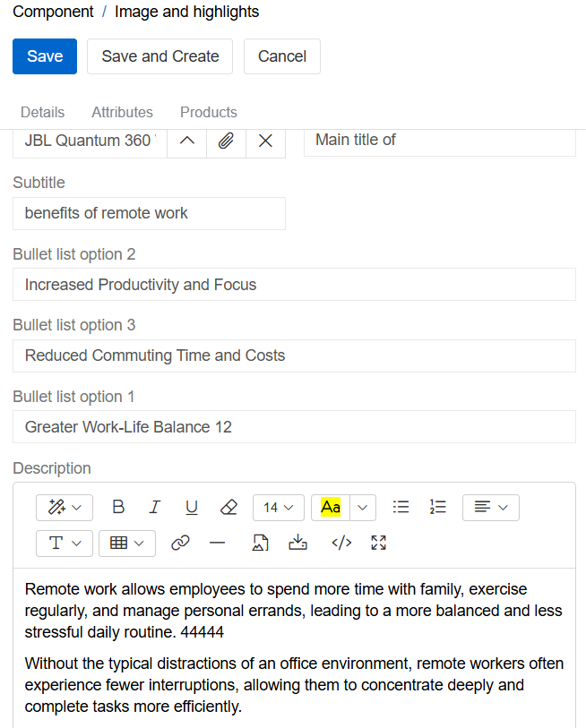Open the table insert dropdown
586x728 pixels.
coord(126,544)
